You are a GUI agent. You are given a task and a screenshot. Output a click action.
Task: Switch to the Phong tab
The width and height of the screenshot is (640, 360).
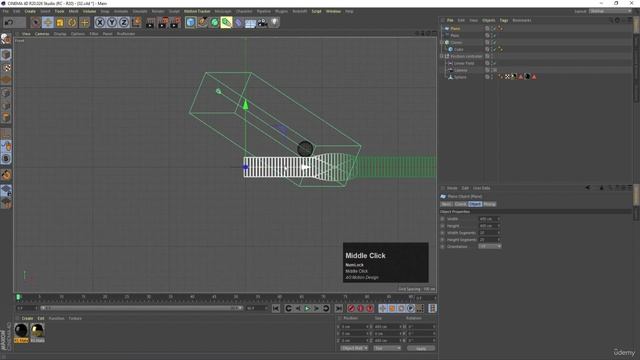coord(489,204)
